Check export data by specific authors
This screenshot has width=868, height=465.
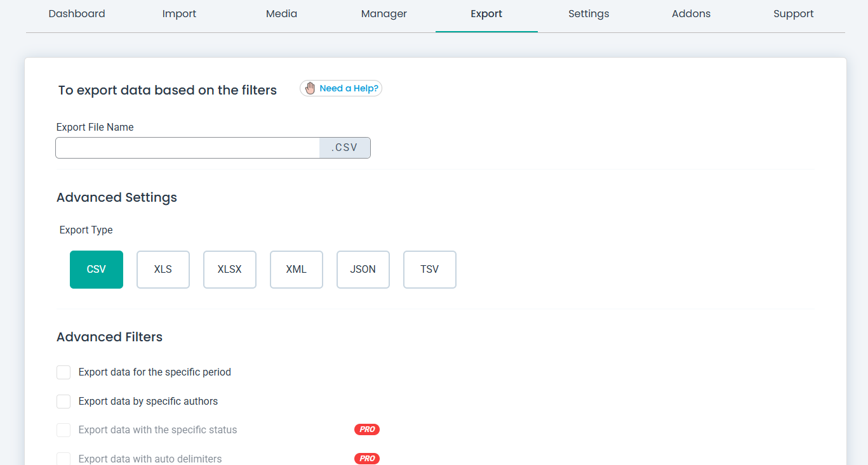[63, 401]
